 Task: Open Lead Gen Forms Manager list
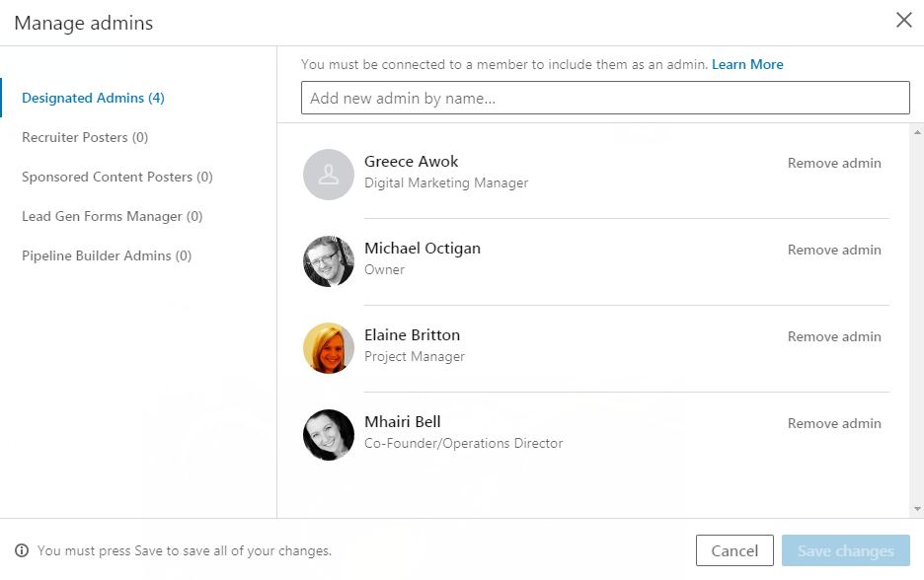[x=112, y=216]
